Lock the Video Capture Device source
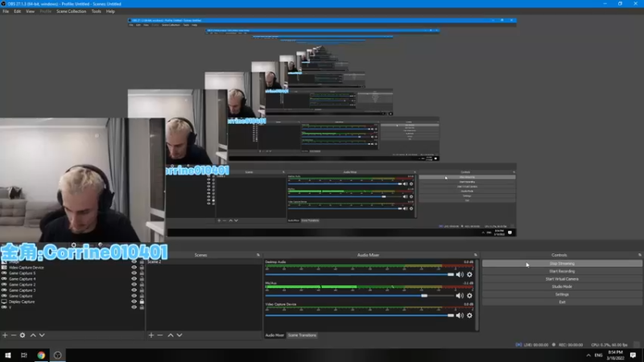The image size is (644, 362). point(142,268)
